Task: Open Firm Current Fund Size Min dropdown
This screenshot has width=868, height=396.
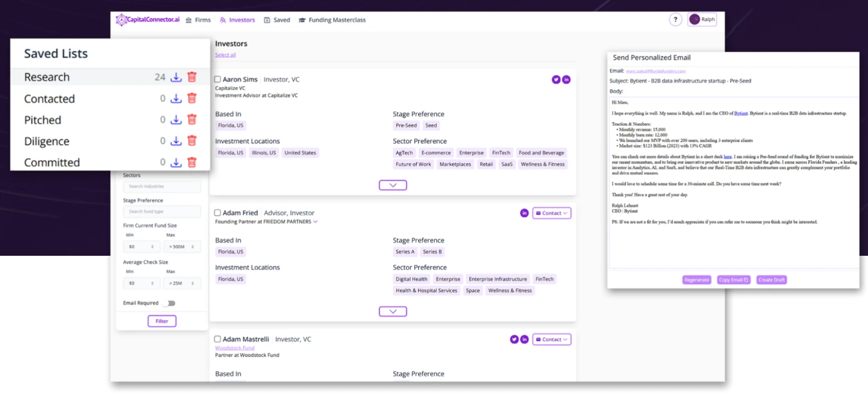Action: coord(142,246)
